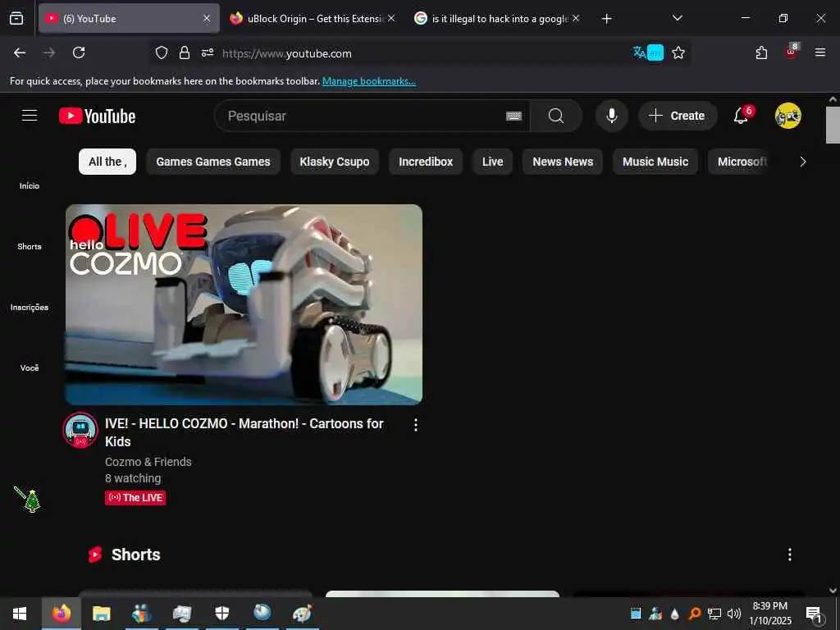840x630 pixels.
Task: Click Manage bookmarks link
Action: [368, 81]
